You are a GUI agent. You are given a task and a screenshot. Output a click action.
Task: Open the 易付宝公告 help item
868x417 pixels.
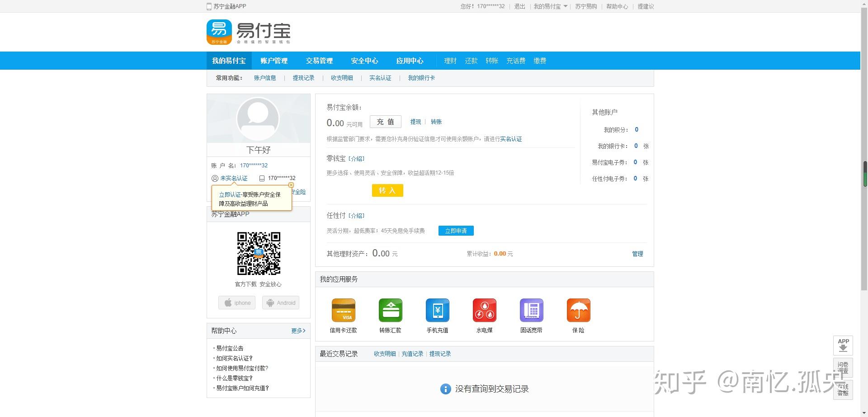[x=230, y=348]
